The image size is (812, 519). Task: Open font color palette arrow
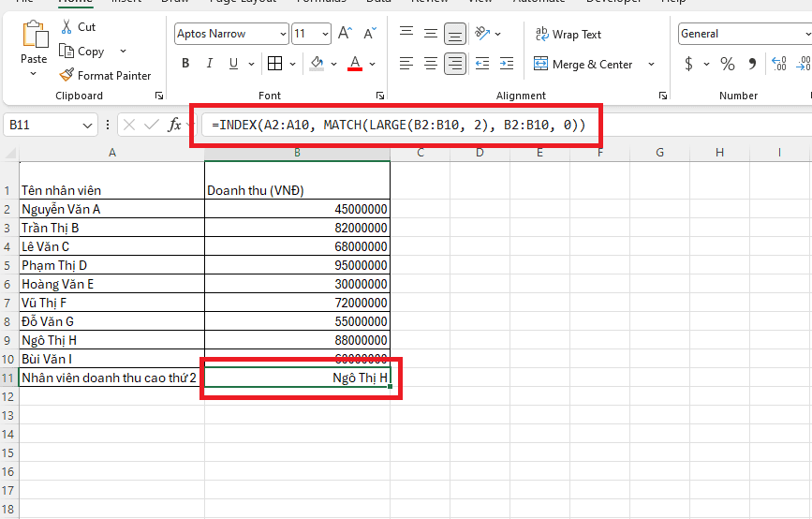(x=373, y=64)
